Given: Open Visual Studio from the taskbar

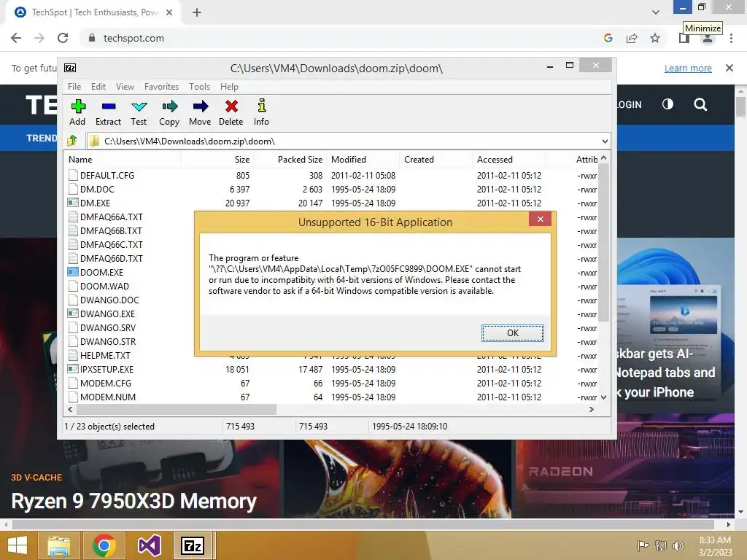Looking at the screenshot, I should (x=149, y=545).
